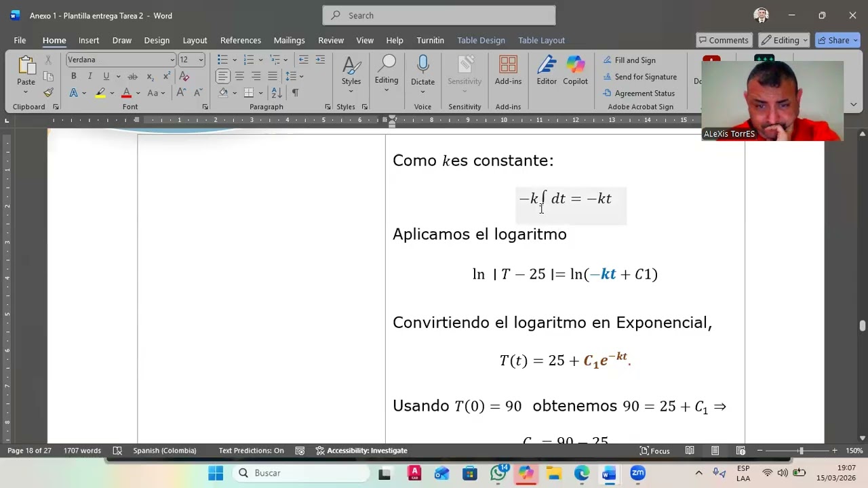Align text right
The image size is (868, 488).
tap(256, 76)
